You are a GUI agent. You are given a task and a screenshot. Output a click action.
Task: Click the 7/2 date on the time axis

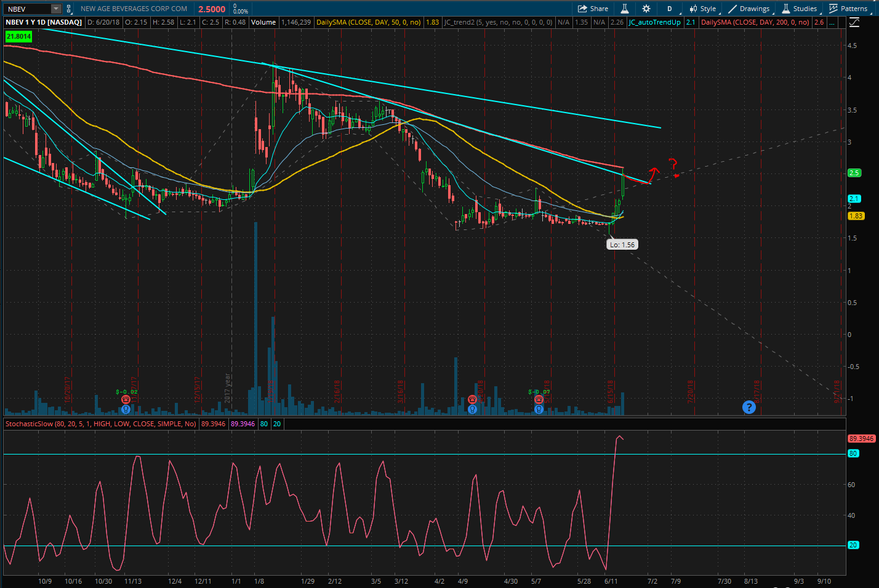[652, 581]
